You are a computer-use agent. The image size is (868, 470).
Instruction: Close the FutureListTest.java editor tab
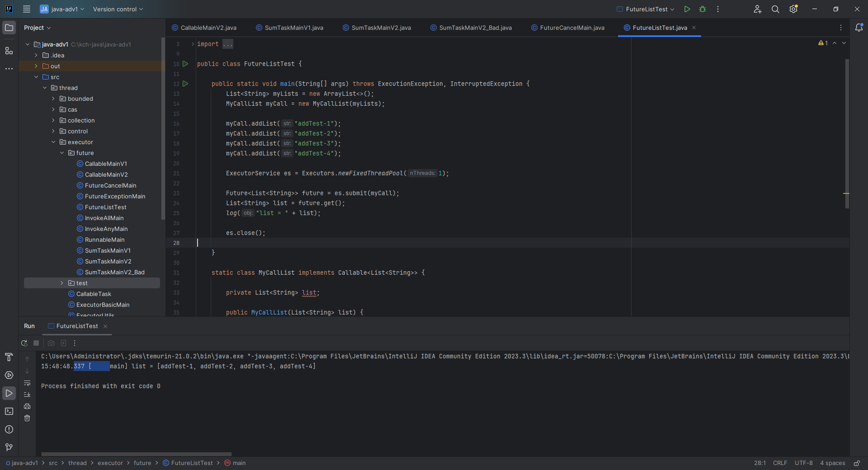(x=694, y=28)
